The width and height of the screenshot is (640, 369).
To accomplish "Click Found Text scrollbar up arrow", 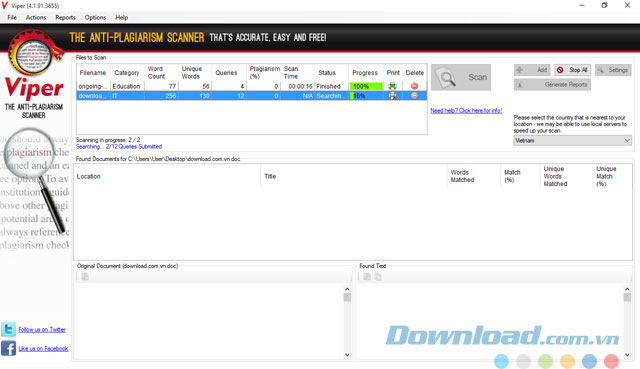I will point(627,289).
